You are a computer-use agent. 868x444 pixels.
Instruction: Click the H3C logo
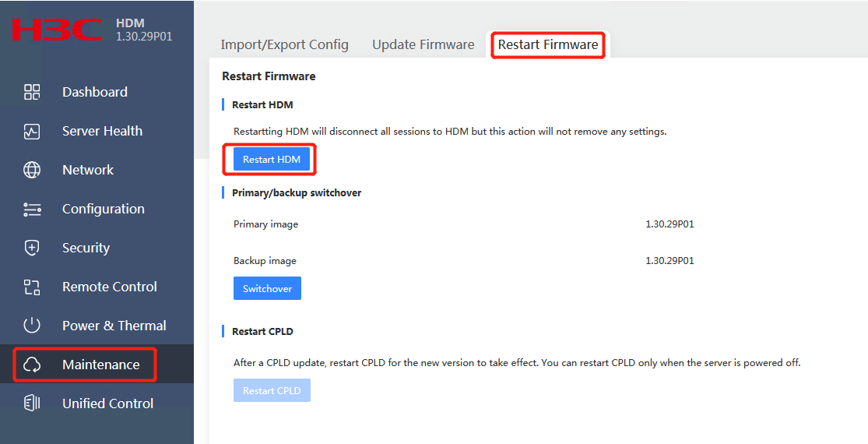point(57,30)
